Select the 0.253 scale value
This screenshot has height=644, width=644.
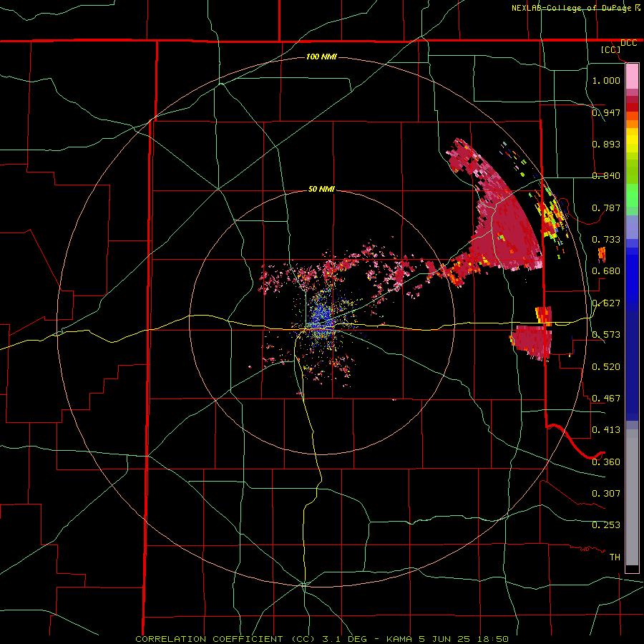[x=606, y=525]
